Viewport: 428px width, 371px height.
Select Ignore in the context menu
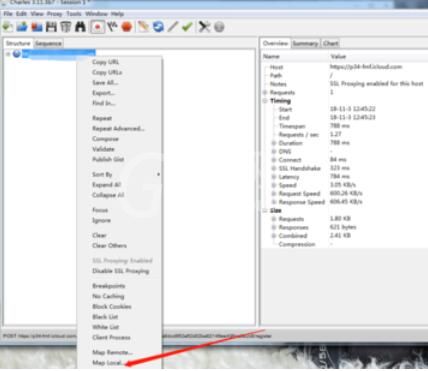coord(101,220)
